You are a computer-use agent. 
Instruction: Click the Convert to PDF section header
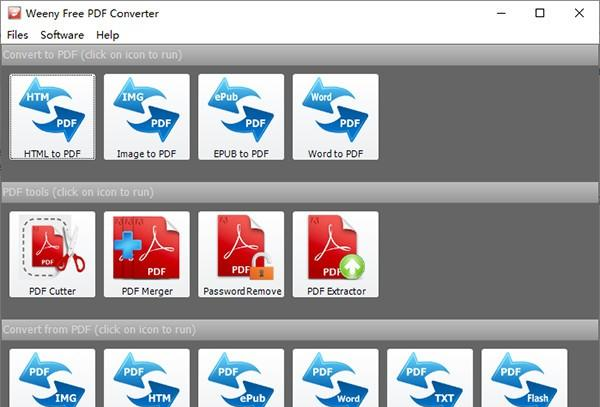point(300,55)
